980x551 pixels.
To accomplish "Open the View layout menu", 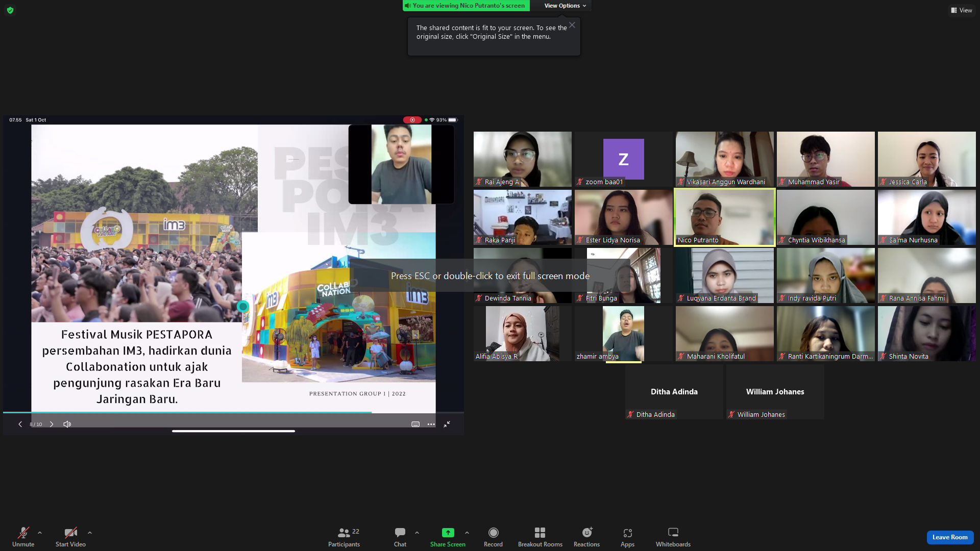I will click(x=962, y=10).
